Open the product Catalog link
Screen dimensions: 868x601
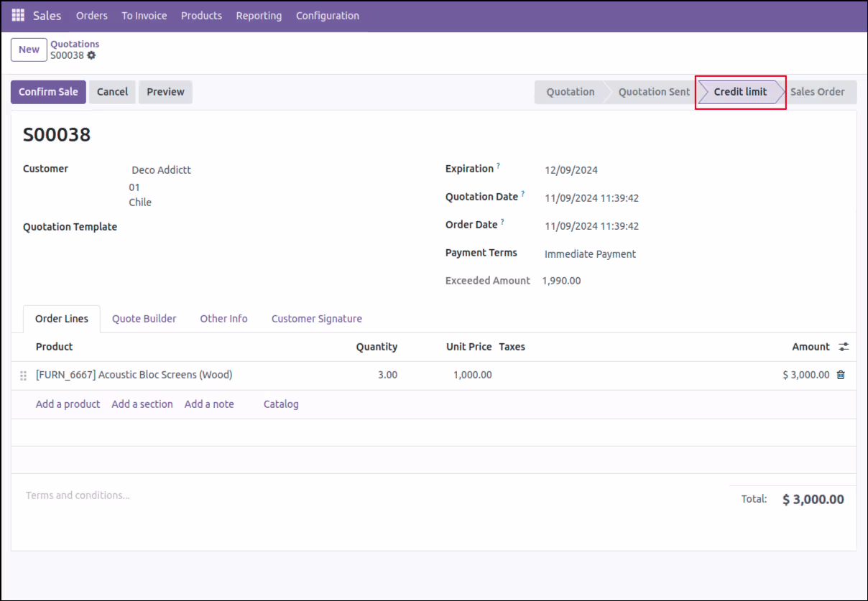281,404
